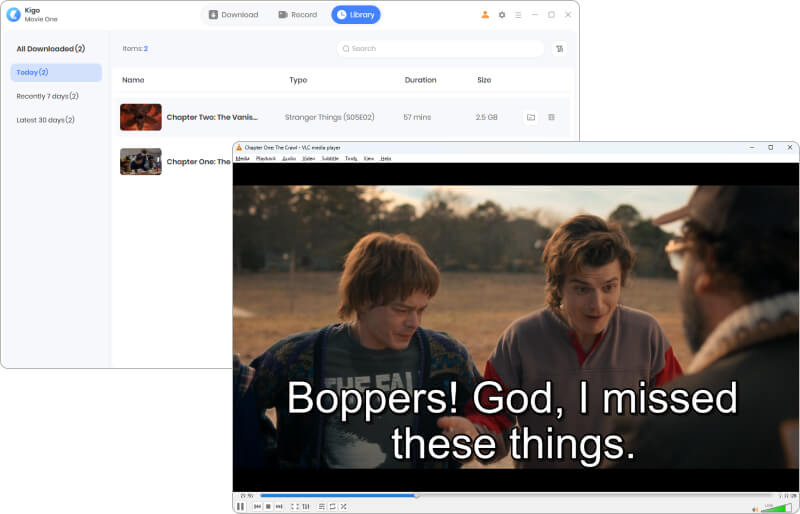Open the Audio menu in VLC

click(x=289, y=158)
